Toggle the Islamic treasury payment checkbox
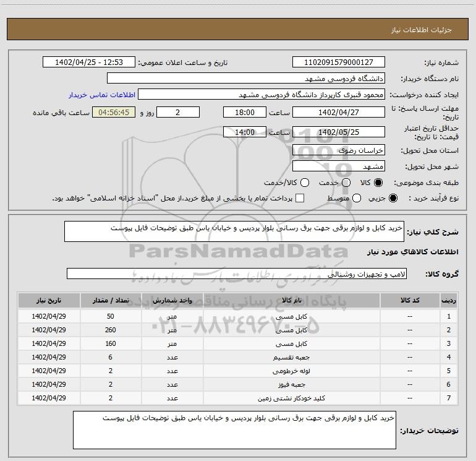 tap(300, 198)
